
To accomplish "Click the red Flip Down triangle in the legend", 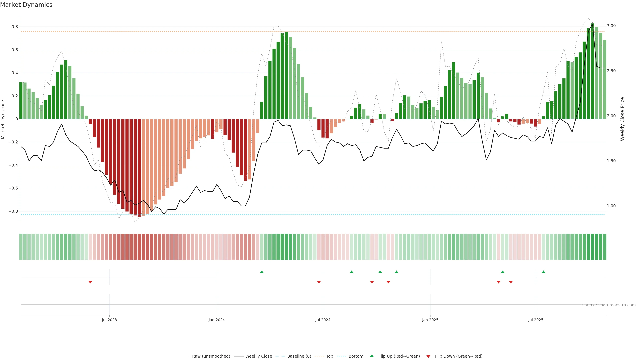I will coord(428,356).
